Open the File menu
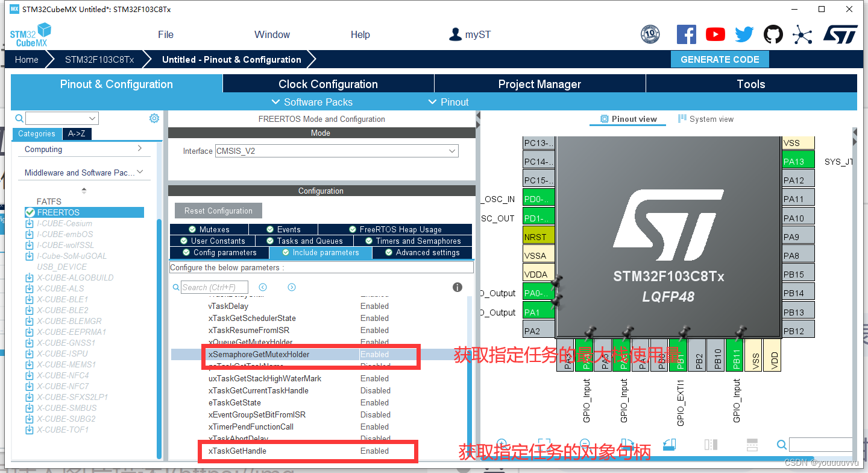This screenshot has width=868, height=473. 166,34
